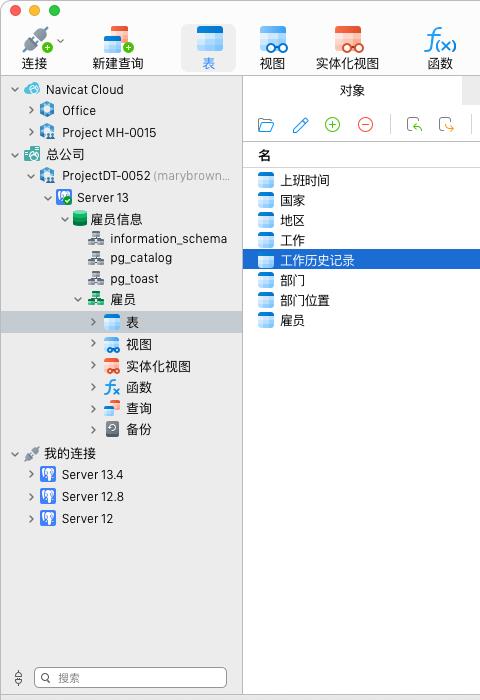Screen dimensions: 480x700
Task: Click the Office project icon
Action: click(x=47, y=109)
